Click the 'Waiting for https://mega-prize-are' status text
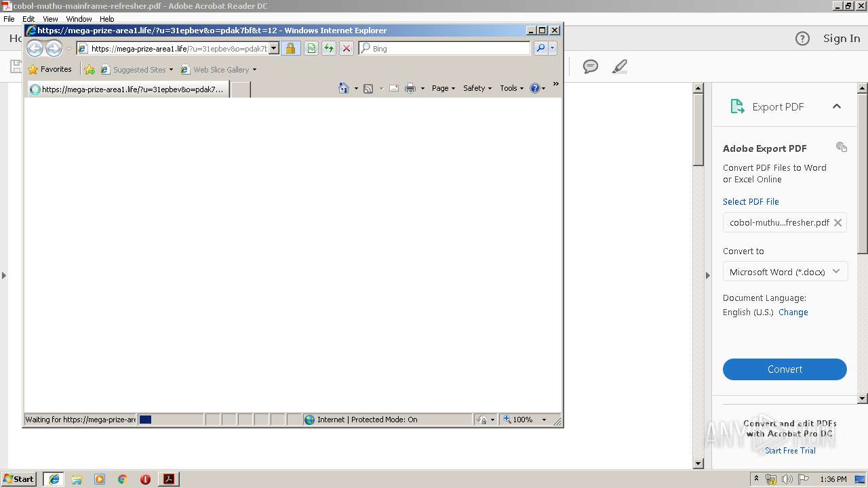 click(81, 420)
